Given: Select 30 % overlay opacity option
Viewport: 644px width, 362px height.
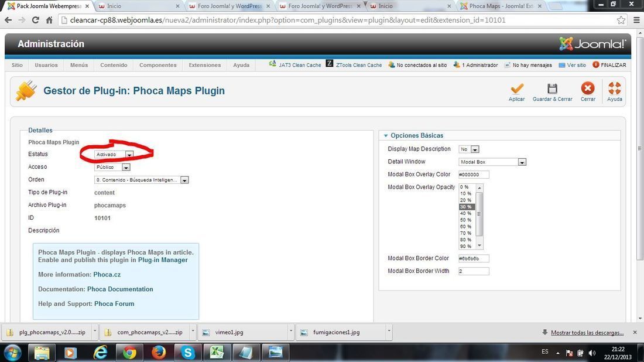Looking at the screenshot, I should tap(467, 207).
